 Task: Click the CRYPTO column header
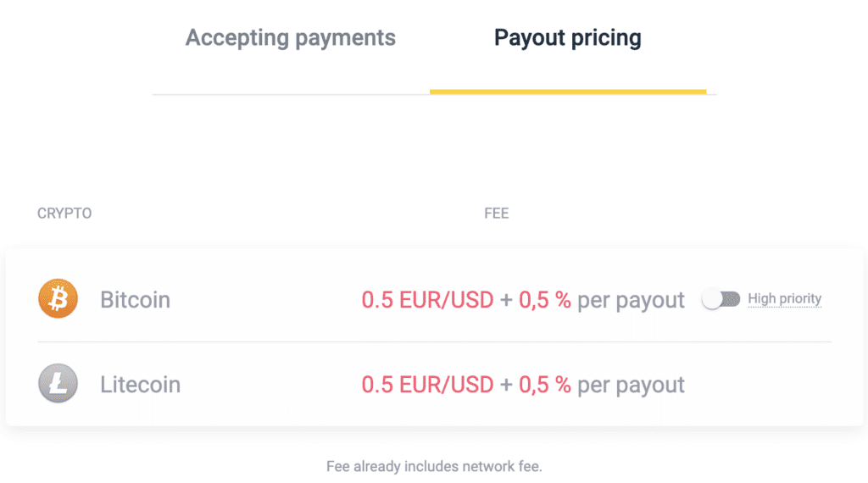pyautogui.click(x=64, y=214)
